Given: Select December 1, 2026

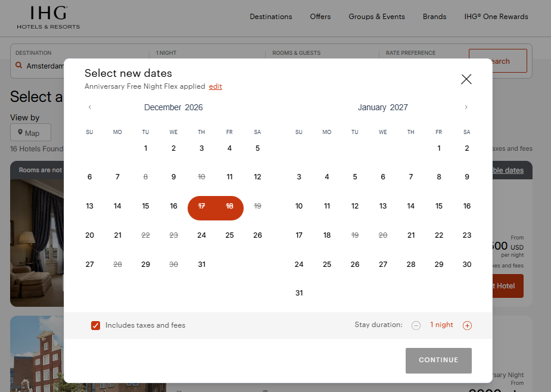Looking at the screenshot, I should click(145, 148).
